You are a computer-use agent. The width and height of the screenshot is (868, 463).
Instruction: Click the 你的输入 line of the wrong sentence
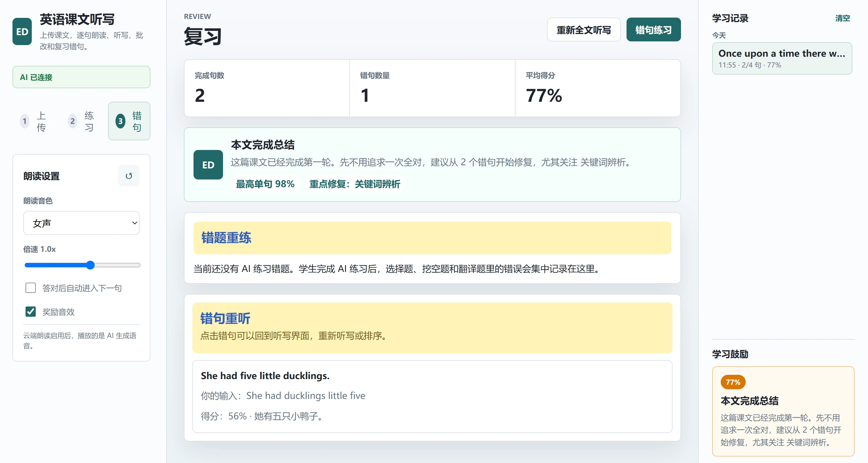(x=283, y=396)
